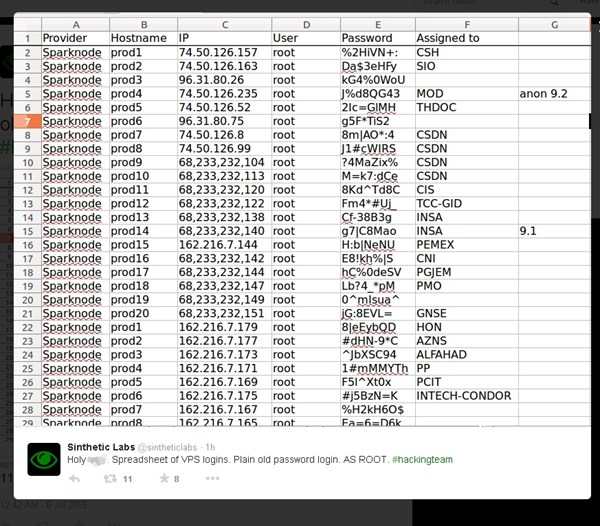Click the "CIS" assigned cell
Screen dimensions: 600x526
tap(467, 190)
